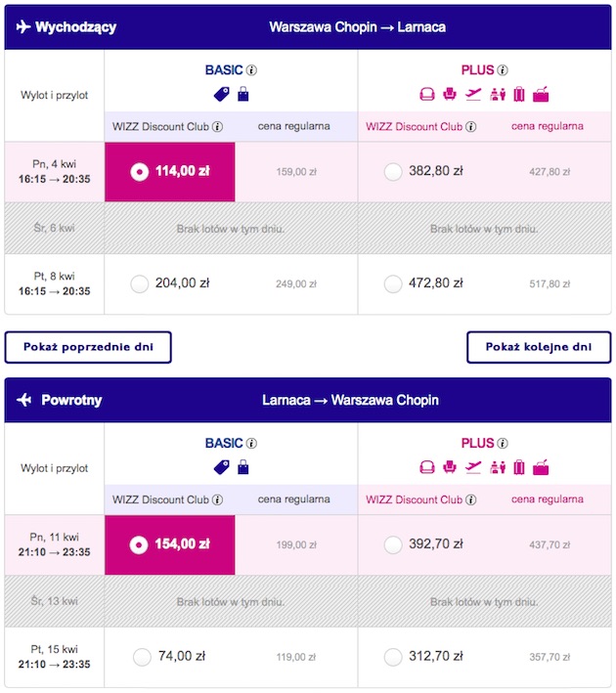This screenshot has width=616, height=693.
Task: Click outbound PLUS WIZZ Discount Club info icon
Action: (471, 127)
